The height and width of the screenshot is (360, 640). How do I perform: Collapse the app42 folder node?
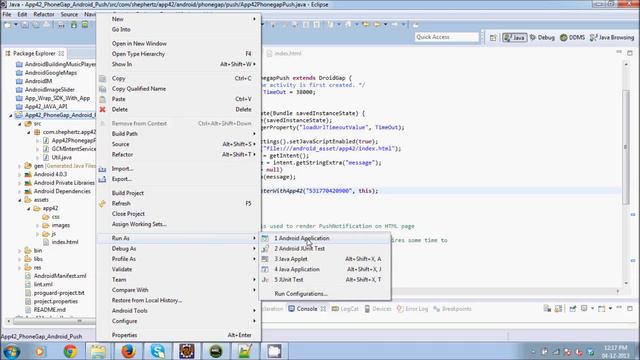(x=29, y=209)
